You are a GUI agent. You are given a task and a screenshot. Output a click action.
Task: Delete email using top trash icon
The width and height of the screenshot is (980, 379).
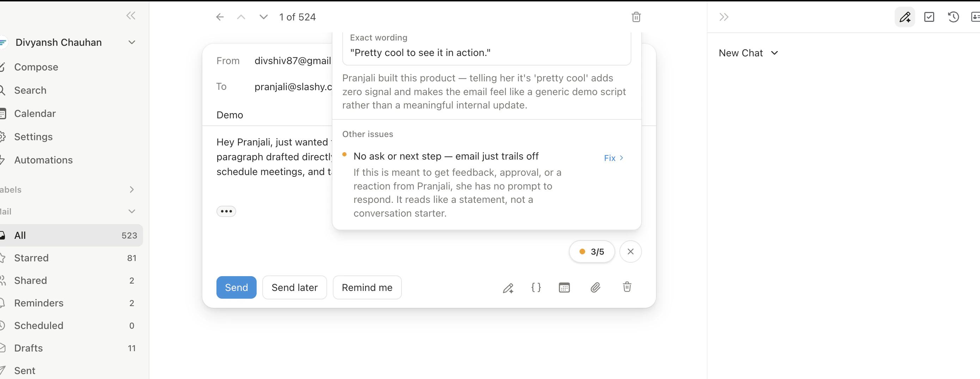tap(636, 17)
